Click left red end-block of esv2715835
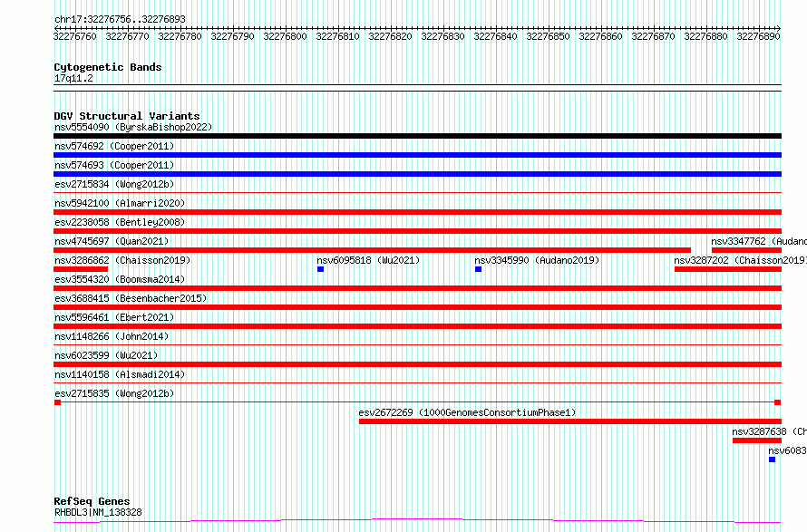This screenshot has height=532, width=807. tap(57, 402)
